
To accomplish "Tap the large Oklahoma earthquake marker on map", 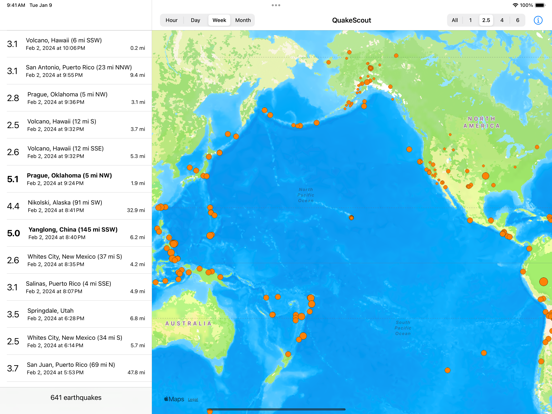I will [x=485, y=176].
